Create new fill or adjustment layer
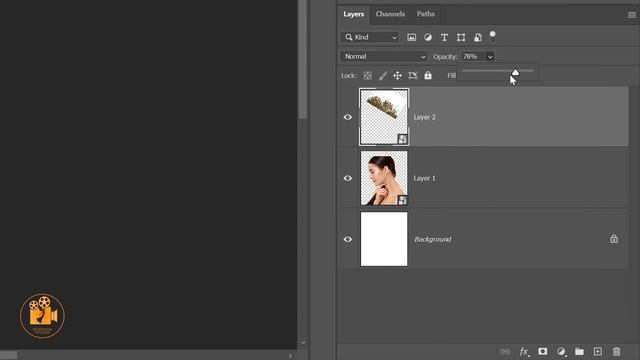 pyautogui.click(x=561, y=351)
